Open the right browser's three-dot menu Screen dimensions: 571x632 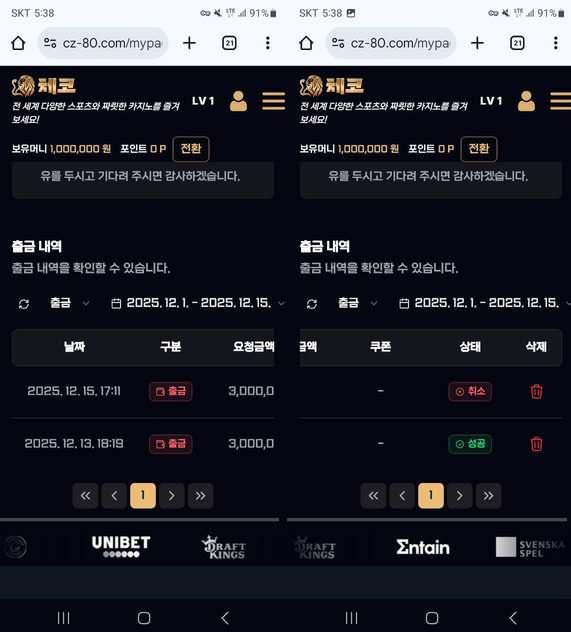pos(556,43)
